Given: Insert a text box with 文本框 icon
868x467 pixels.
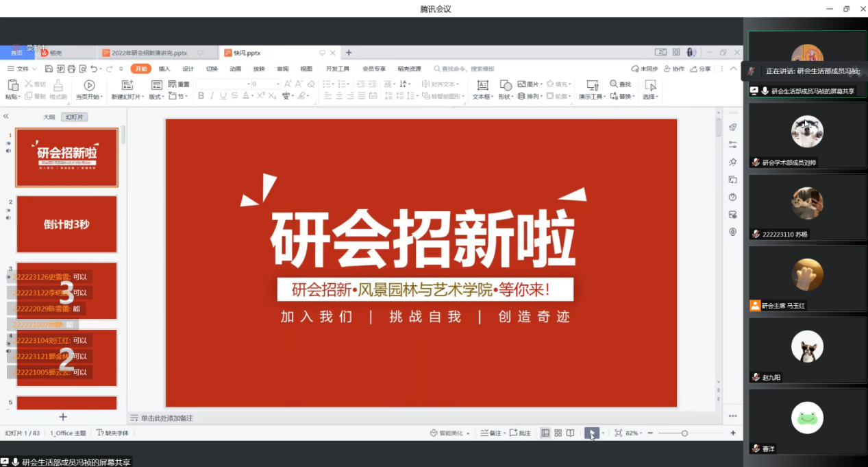Looking at the screenshot, I should click(482, 85).
